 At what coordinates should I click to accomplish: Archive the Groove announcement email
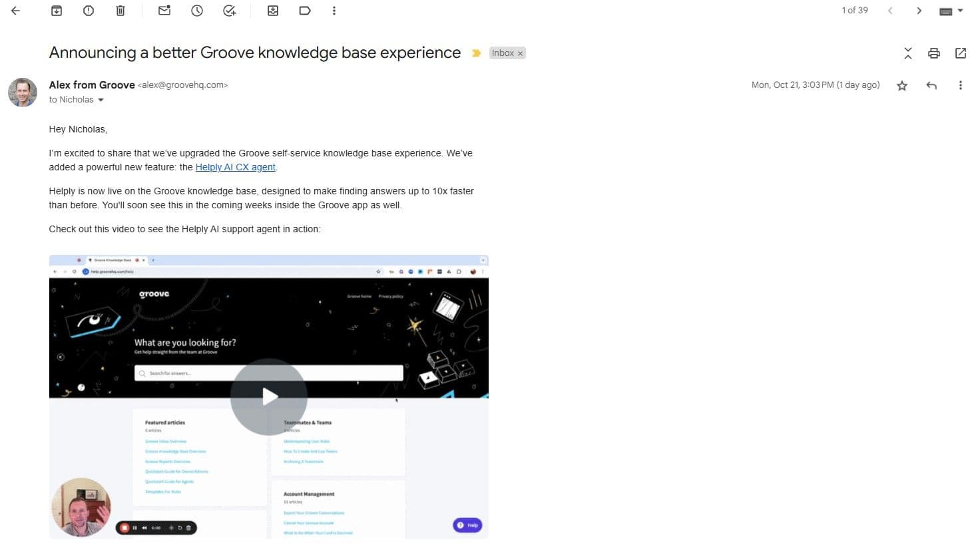pyautogui.click(x=57, y=10)
